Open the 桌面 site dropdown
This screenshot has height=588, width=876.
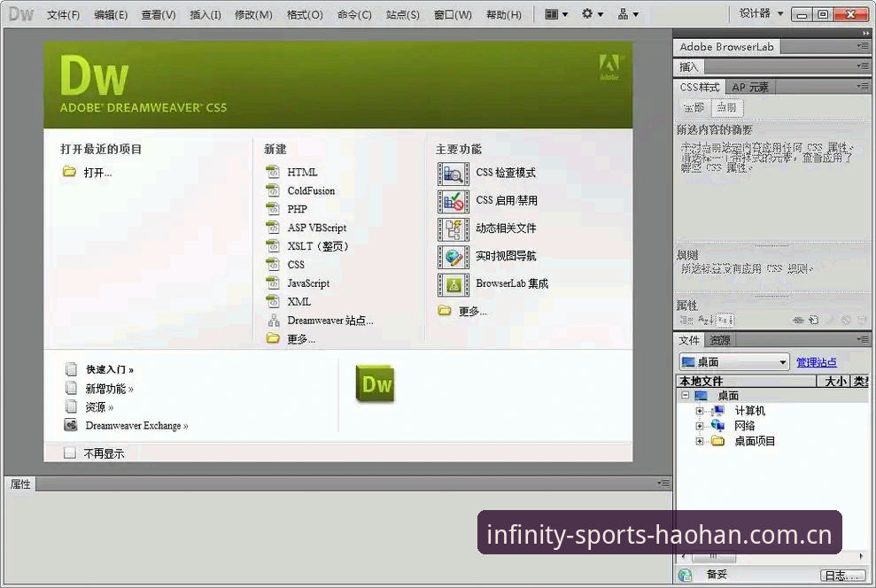pos(734,362)
